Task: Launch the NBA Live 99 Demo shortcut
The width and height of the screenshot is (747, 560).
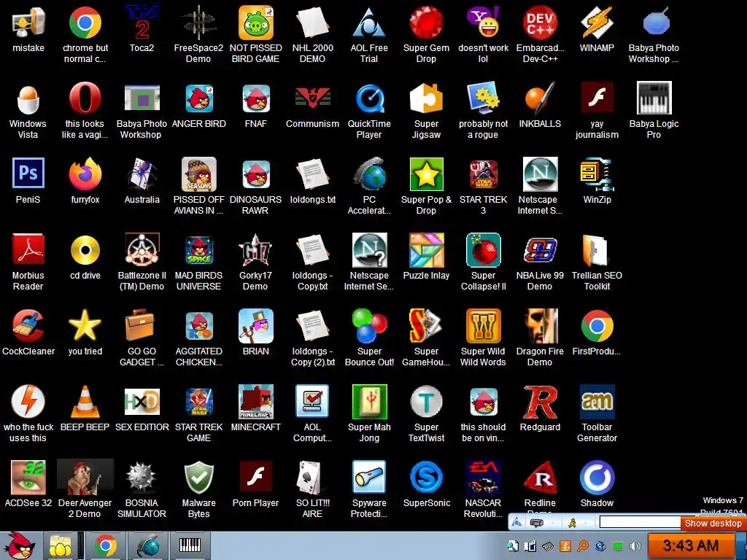Action: click(540, 249)
